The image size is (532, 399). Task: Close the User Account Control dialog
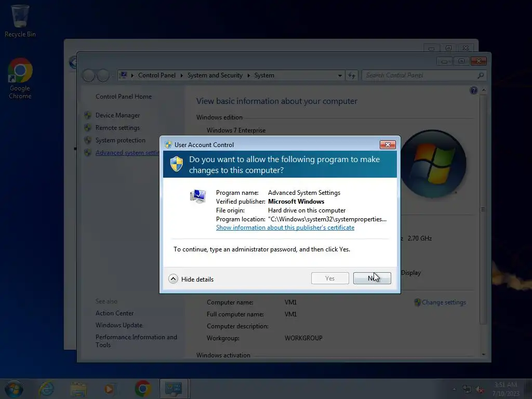(388, 144)
